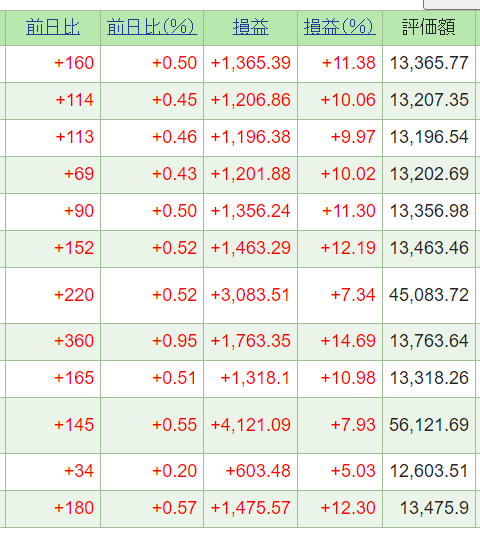Select the 損益 cell +3,083.51

pyautogui.click(x=250, y=295)
